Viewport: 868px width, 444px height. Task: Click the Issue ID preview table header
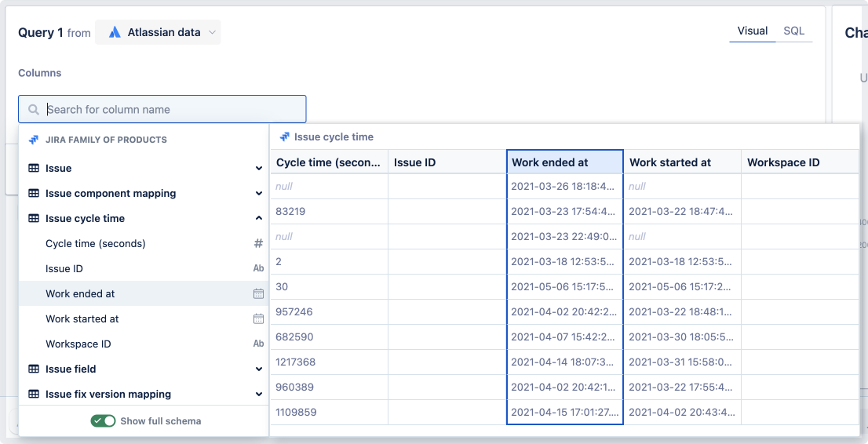click(447, 162)
